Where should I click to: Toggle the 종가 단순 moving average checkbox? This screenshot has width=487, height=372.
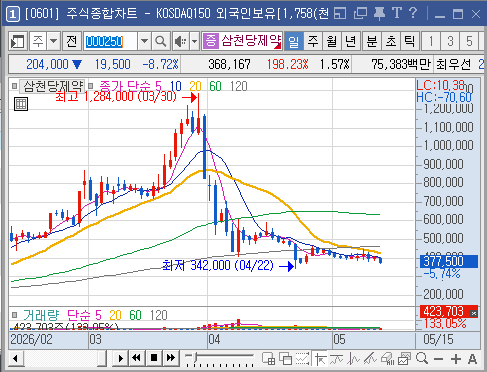click(x=91, y=86)
